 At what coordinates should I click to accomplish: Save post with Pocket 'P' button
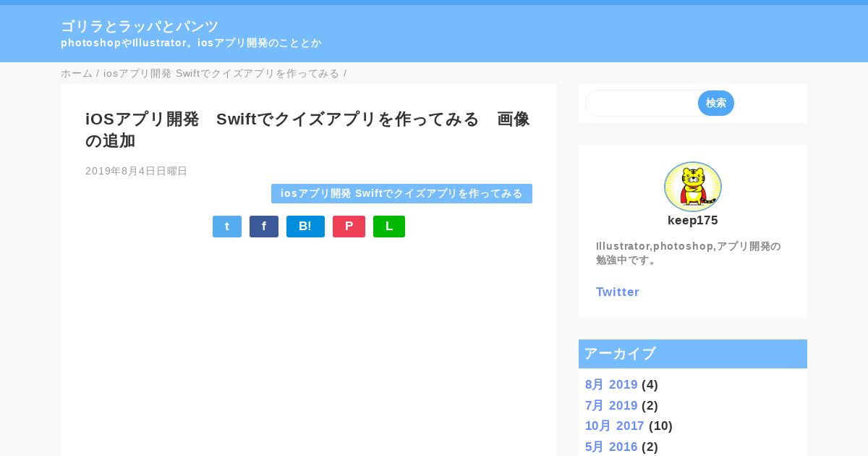349,227
